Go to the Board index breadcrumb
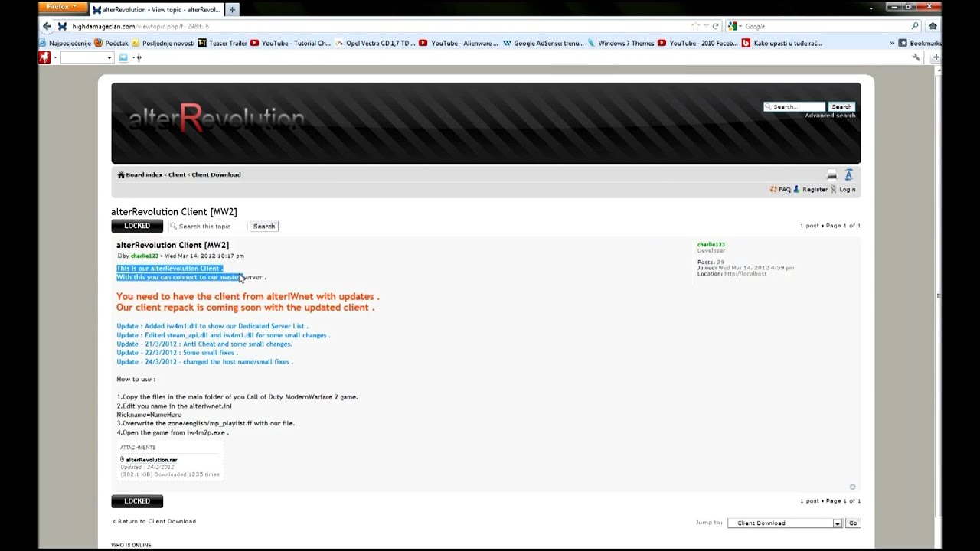This screenshot has width=980, height=551. [144, 174]
